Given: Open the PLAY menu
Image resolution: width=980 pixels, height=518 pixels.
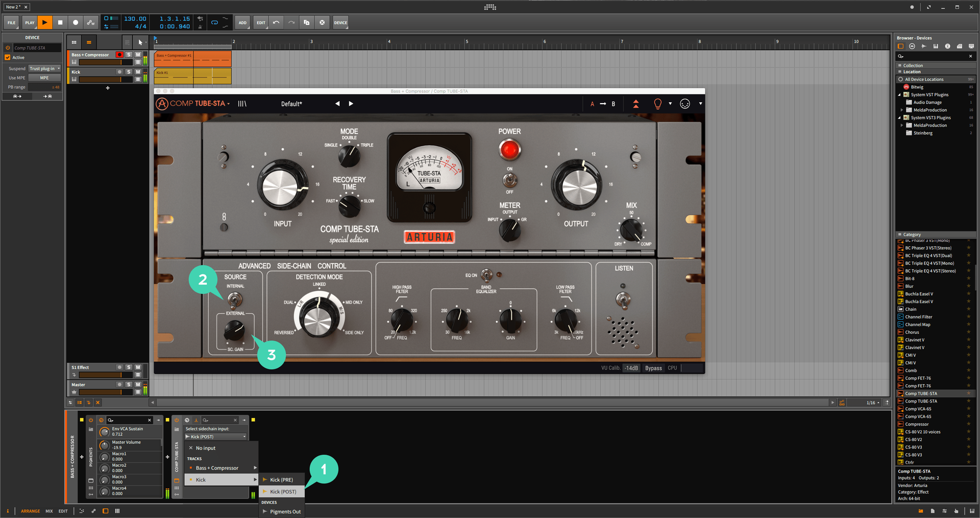Looking at the screenshot, I should [30, 22].
